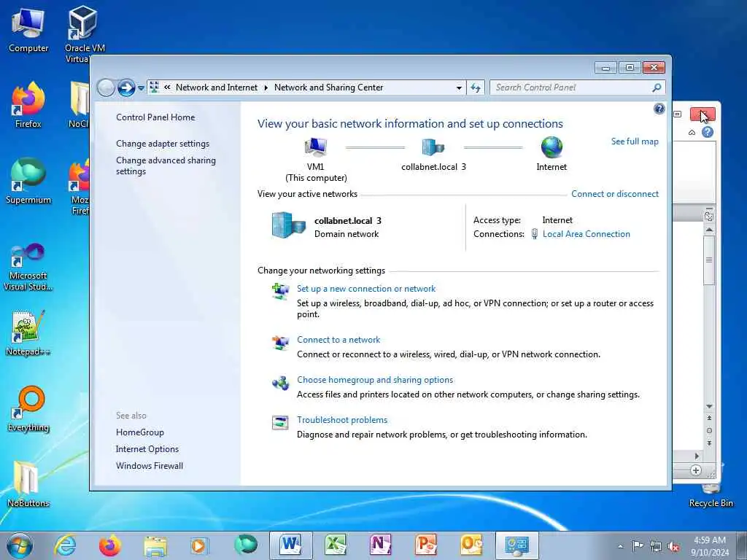Open OneNote from the taskbar
Viewport: 747px width, 560px height.
tap(381, 545)
